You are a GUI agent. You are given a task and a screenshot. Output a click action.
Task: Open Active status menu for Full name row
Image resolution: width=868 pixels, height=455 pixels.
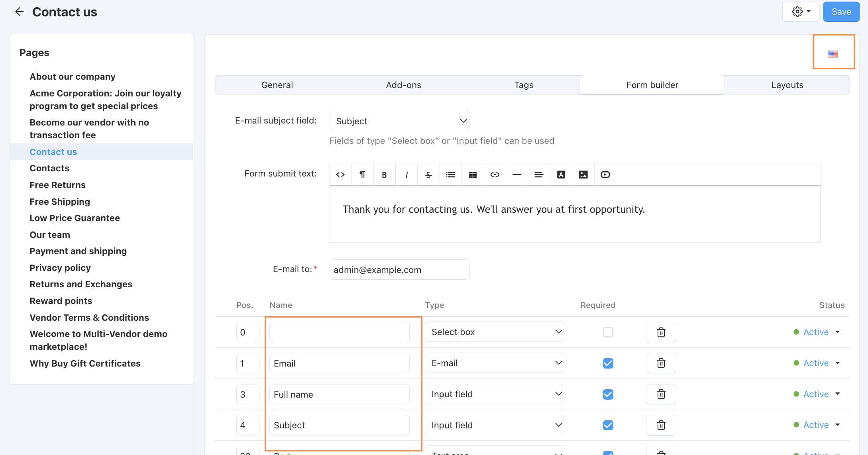(x=817, y=394)
